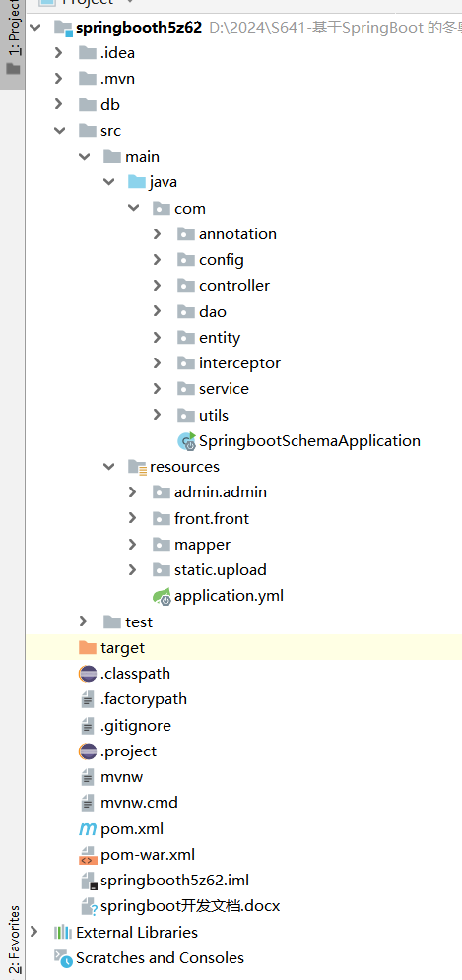Image resolution: width=462 pixels, height=980 pixels.
Task: Collapse the resources folder
Action: [109, 467]
